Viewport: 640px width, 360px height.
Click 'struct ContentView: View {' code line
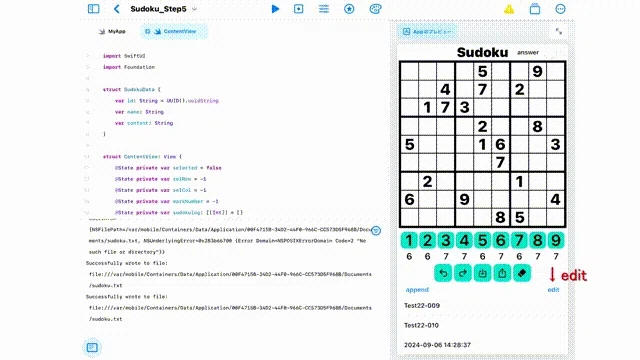pos(142,156)
